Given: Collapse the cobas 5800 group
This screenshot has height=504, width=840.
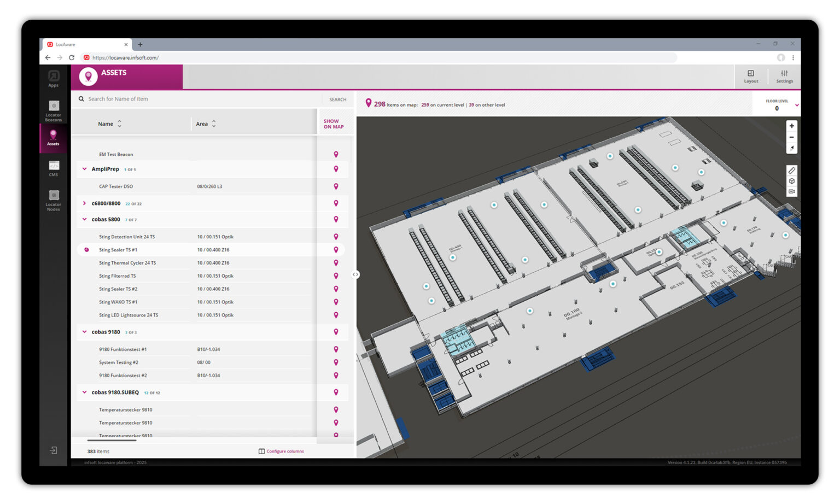Looking at the screenshot, I should click(x=85, y=219).
